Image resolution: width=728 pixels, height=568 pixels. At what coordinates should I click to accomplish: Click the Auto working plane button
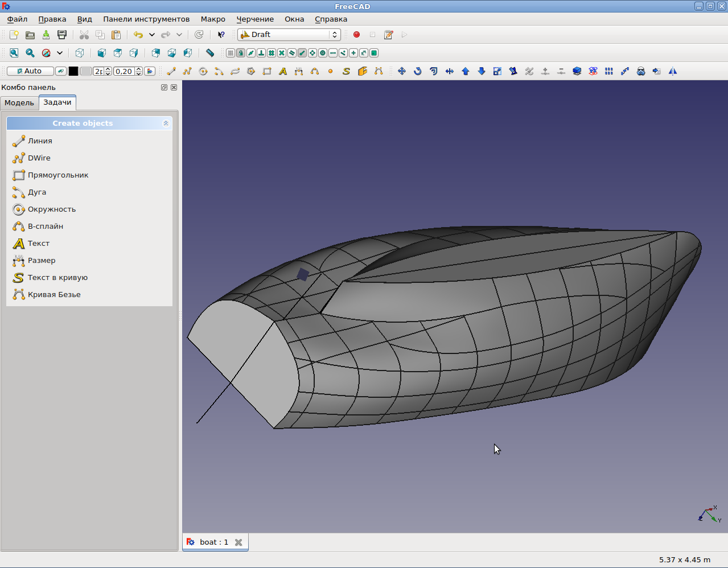point(30,71)
